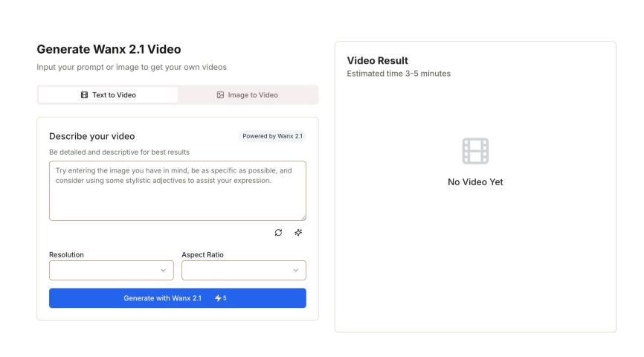Expand the Aspect Ratio dropdown

click(243, 270)
